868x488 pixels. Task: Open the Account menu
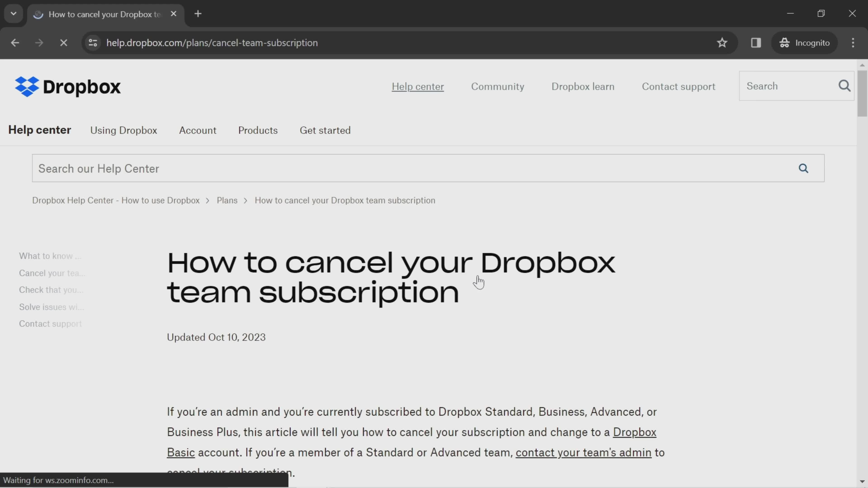(198, 130)
